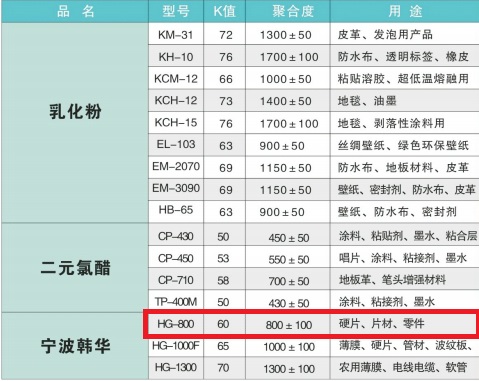Click K value 58 in CP-710 row
The width and height of the screenshot is (479, 381).
tap(223, 280)
